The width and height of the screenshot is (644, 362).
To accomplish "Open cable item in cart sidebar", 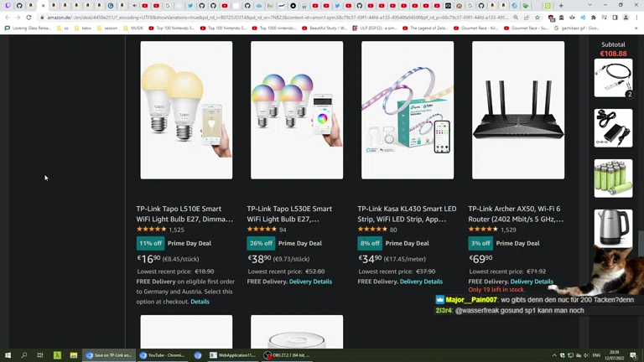I will coord(613,78).
